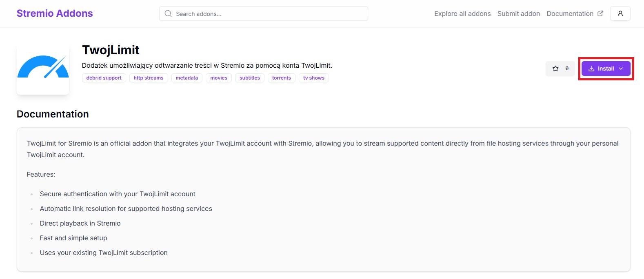Viewport: 644px width, 279px height.
Task: Select the tv shows tag
Action: [314, 78]
